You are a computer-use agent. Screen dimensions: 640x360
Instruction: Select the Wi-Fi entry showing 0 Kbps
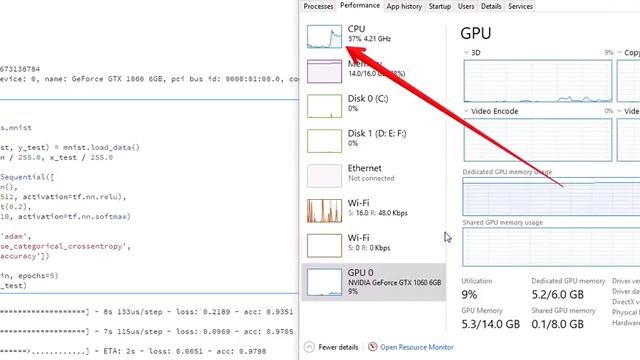[373, 245]
